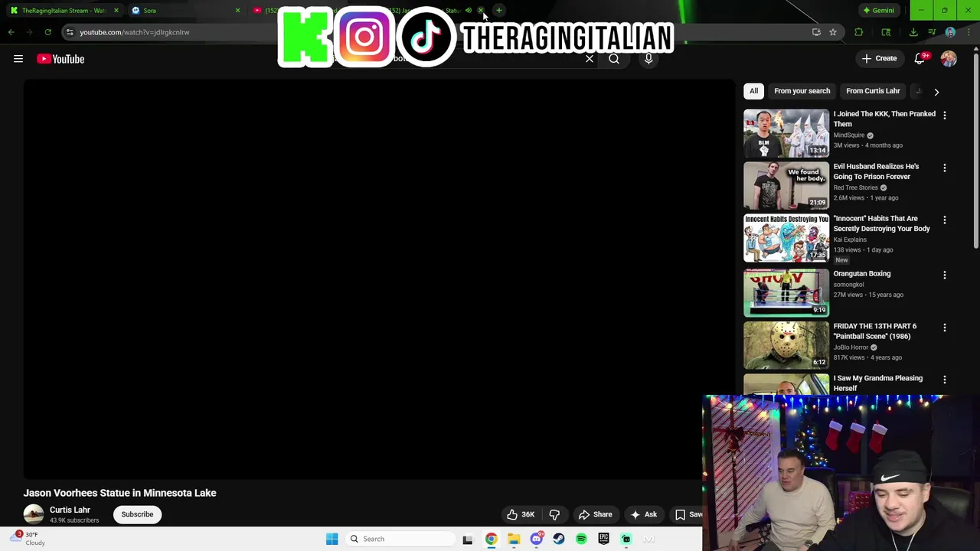The width and height of the screenshot is (980, 551).
Task: Play I Joined The KKK thumbnail
Action: pos(786,133)
